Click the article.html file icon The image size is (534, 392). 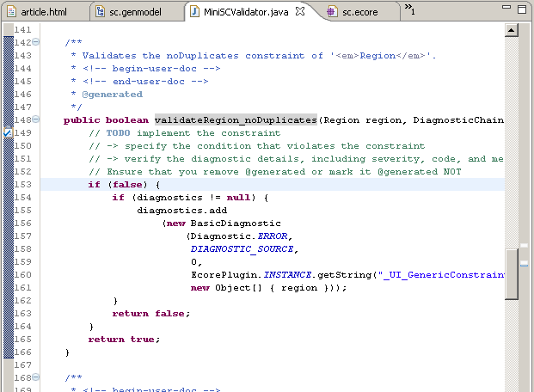tap(11, 11)
